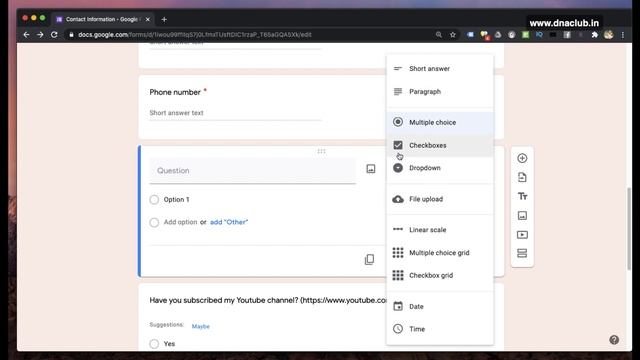The width and height of the screenshot is (640, 360).
Task: Choose Paragraph question type
Action: 440,91
